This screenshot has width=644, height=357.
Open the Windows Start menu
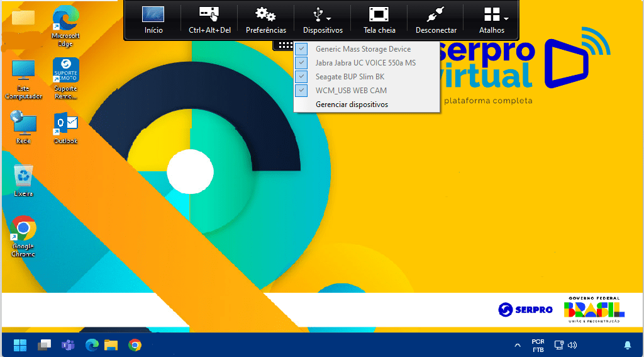[x=20, y=344]
